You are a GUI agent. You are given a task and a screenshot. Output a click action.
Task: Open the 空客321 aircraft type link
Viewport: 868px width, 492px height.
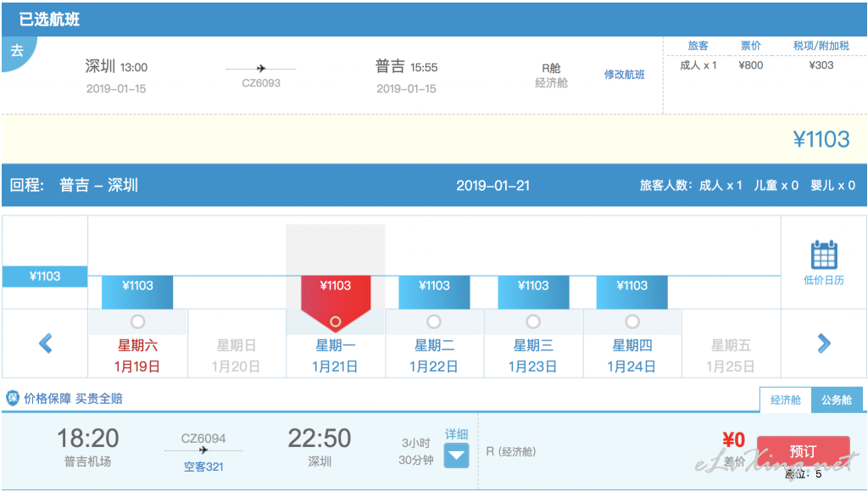(203, 467)
